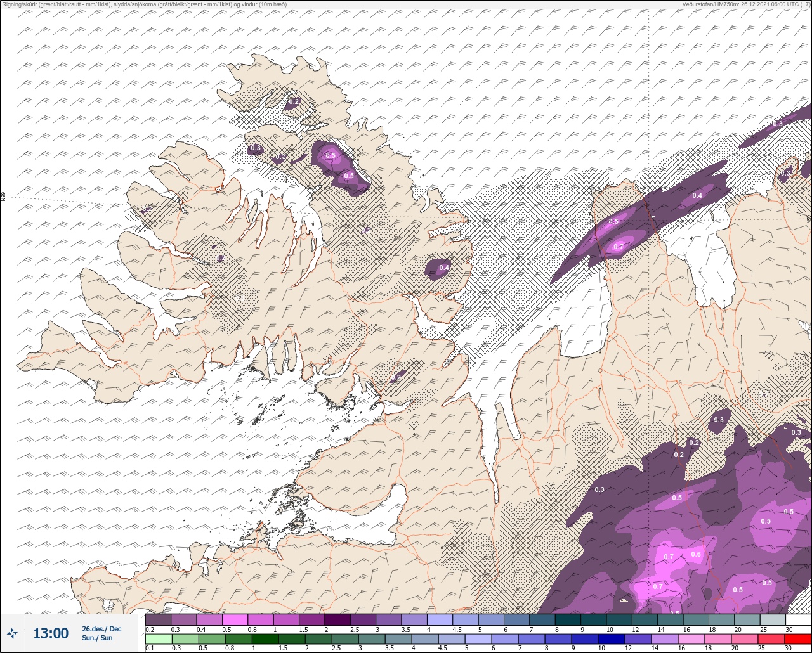The width and height of the screenshot is (812, 653).
Task: Select the darkest purple 2 snow legend swatch
Action: pos(337,619)
